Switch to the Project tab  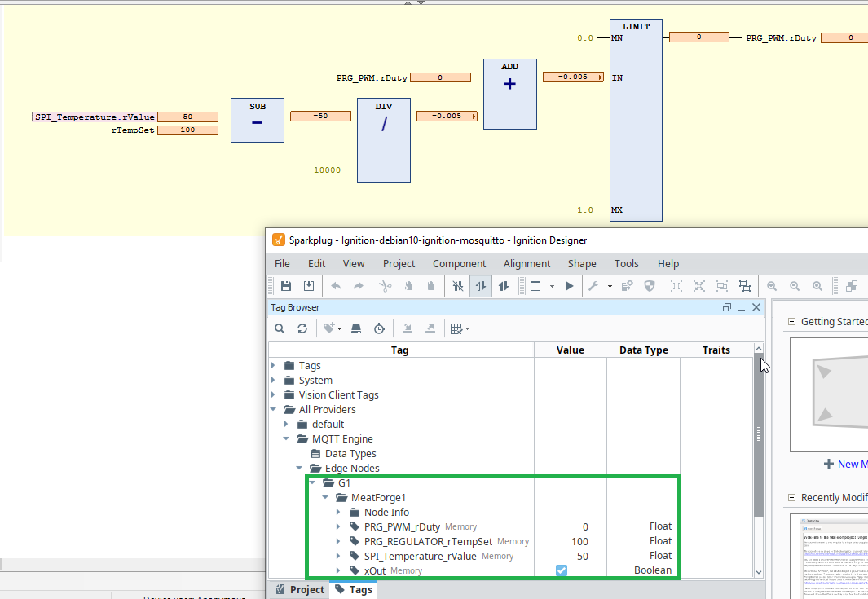pos(299,589)
